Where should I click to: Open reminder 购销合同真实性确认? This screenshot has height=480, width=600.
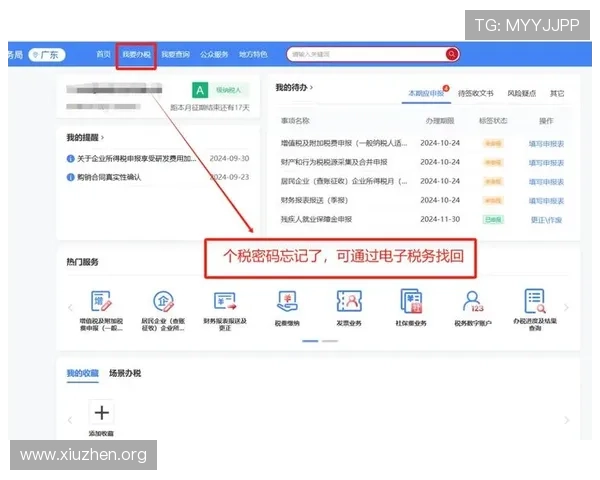[x=109, y=177]
